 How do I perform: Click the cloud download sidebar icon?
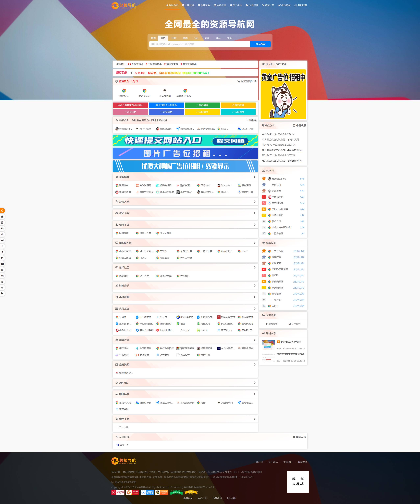2,228
